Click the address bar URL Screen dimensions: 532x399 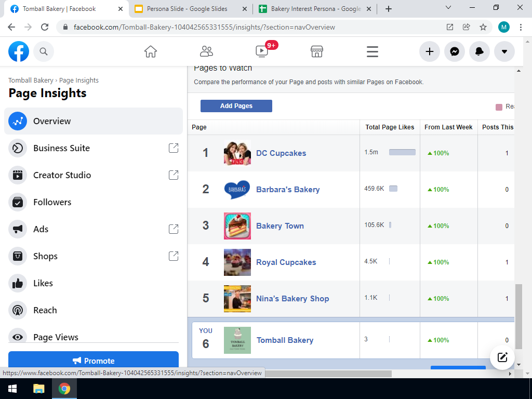204,27
